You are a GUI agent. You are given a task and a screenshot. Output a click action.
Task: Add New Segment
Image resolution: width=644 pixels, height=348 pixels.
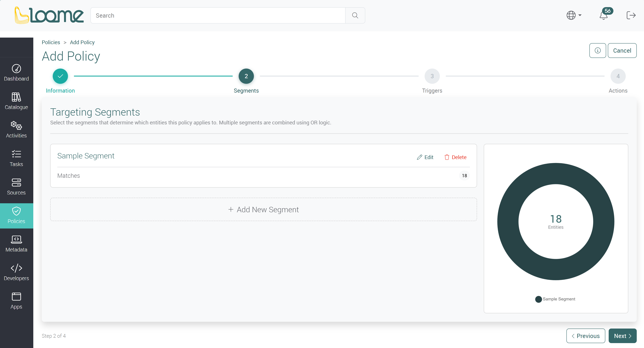264,210
